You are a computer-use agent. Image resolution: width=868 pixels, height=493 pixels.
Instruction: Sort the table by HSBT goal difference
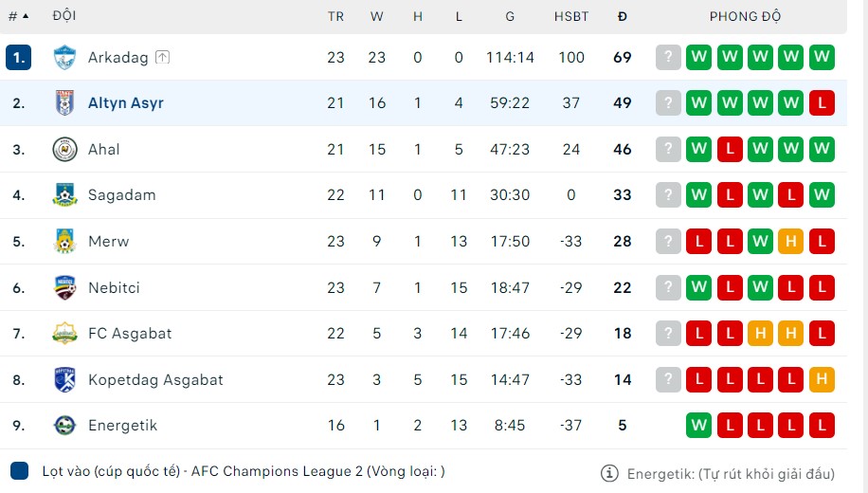pos(571,16)
